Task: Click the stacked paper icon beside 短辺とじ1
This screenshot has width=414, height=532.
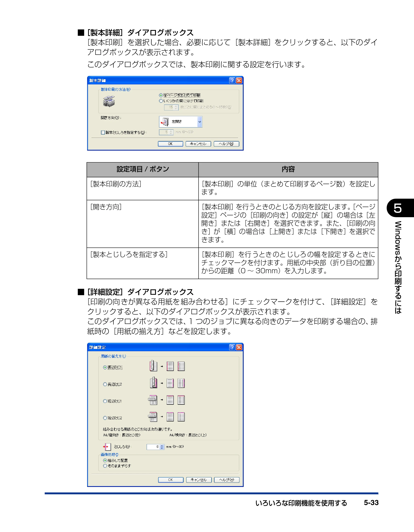Action: 153,400
